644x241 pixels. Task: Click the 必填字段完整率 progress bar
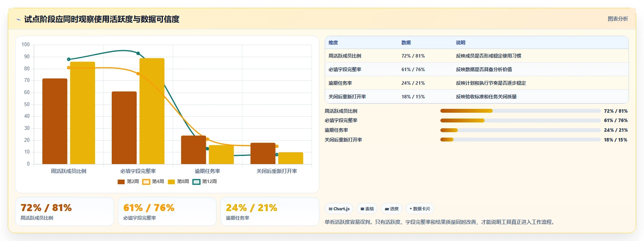(x=520, y=120)
